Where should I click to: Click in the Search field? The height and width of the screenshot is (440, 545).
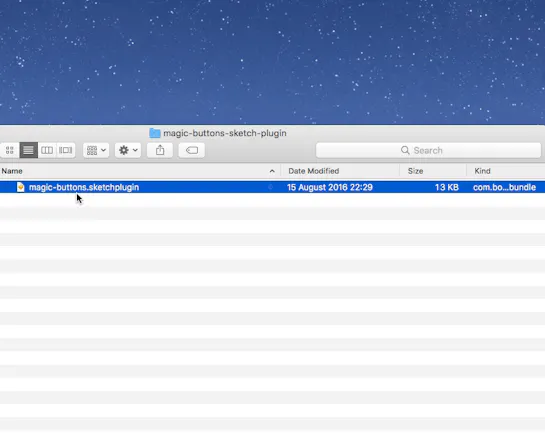coord(428,150)
